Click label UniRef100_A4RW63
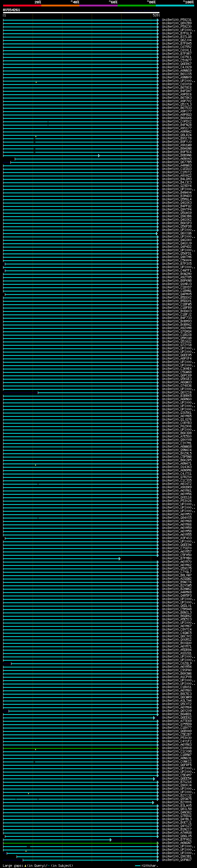 (176, 165)
